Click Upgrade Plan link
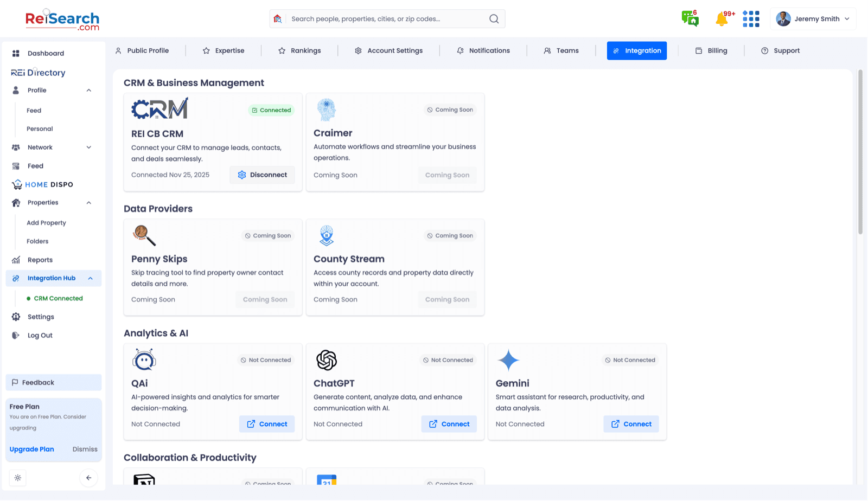This screenshot has height=501, width=868. pyautogui.click(x=31, y=449)
